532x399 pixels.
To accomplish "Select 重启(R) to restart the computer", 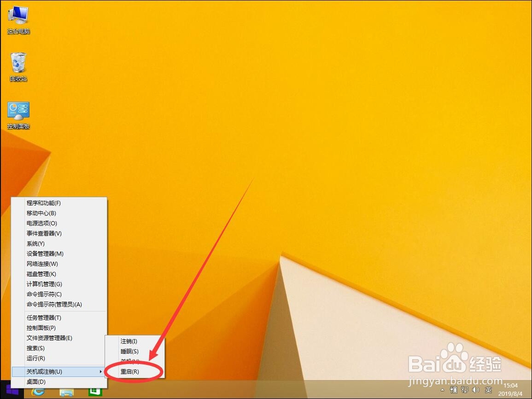I will click(x=130, y=371).
